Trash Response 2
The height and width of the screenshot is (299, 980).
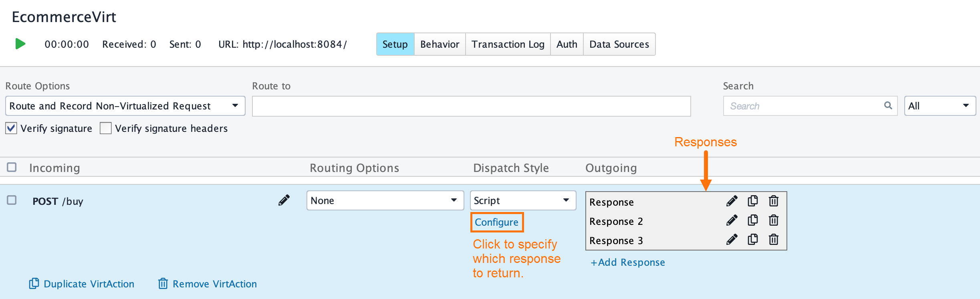point(774,220)
